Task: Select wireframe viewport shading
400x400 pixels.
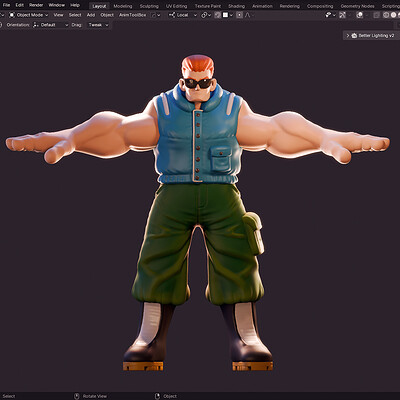Action: pos(386,15)
